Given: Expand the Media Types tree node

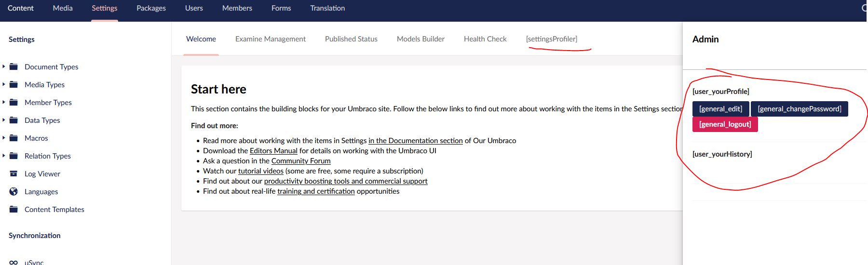Looking at the screenshot, I should pos(3,84).
